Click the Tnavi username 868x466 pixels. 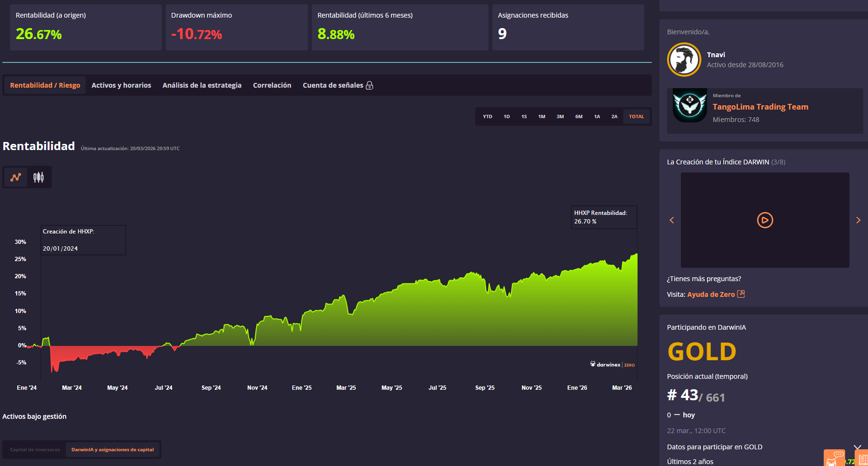click(716, 55)
